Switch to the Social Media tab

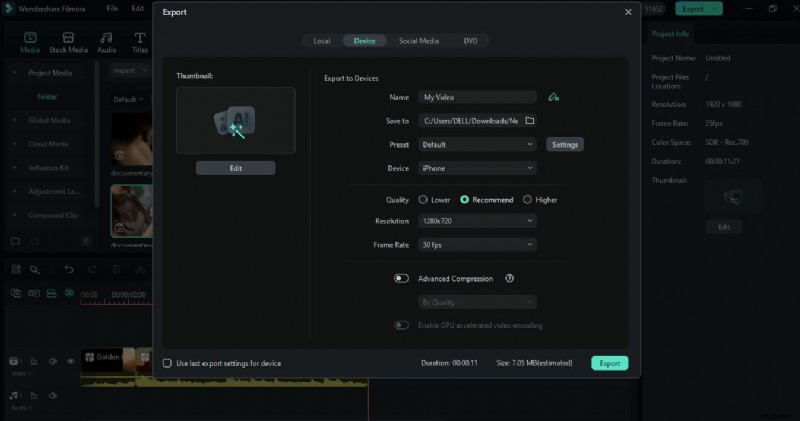pos(419,41)
